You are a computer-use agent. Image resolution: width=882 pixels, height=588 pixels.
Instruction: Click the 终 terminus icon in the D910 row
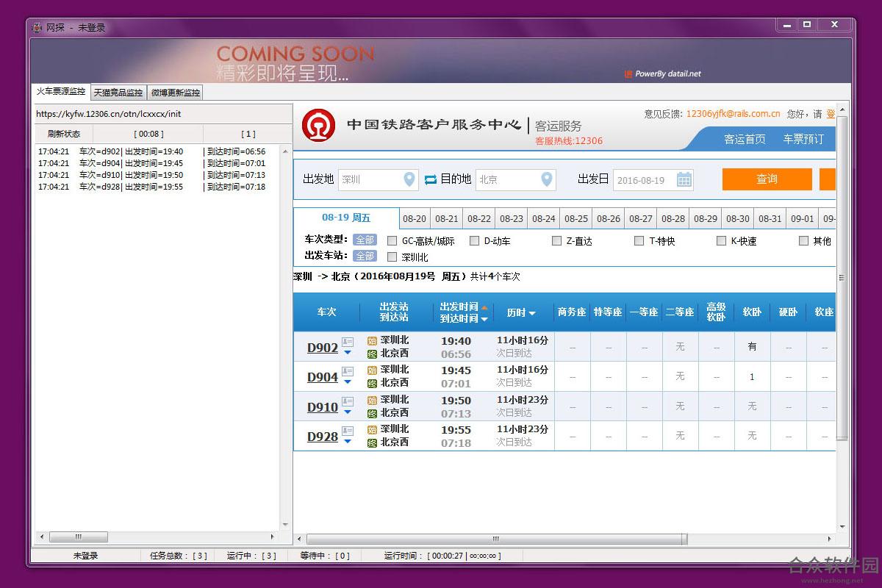372,413
